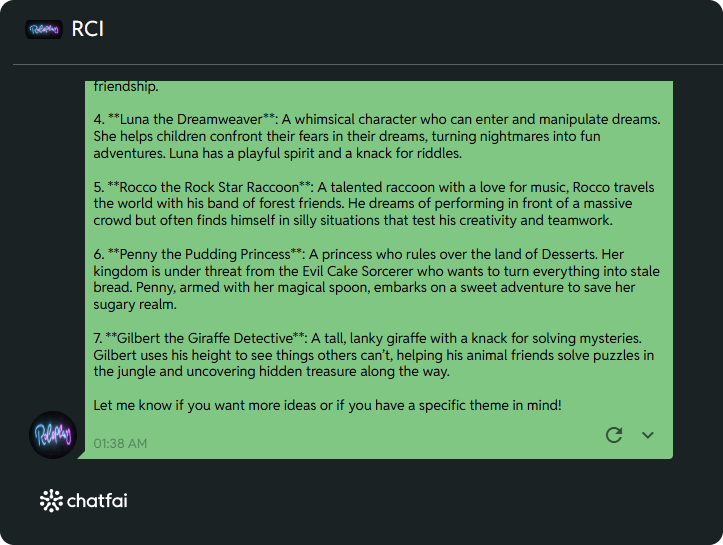723x545 pixels.
Task: Click the Penny the Pudding Princess heading
Action: [205, 254]
